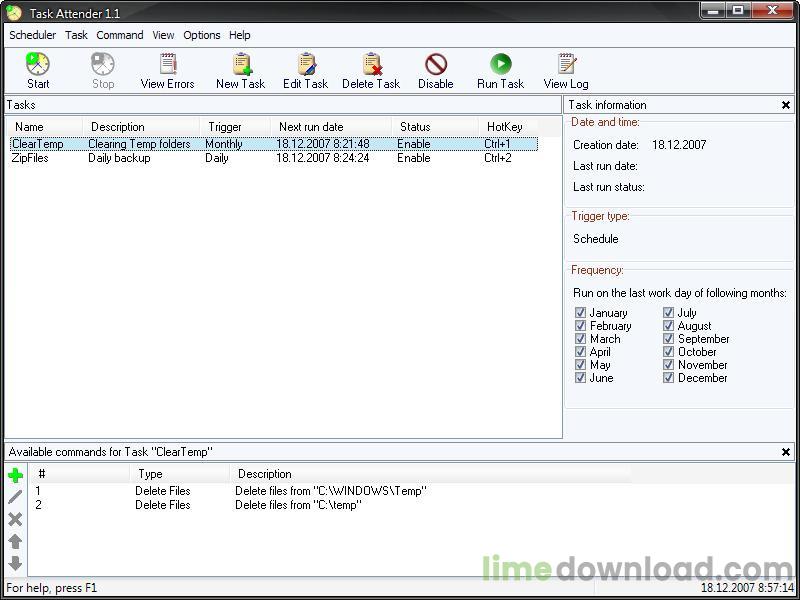Screen dimensions: 800x600
Task: Open the View Log toolbar icon
Action: pos(566,66)
